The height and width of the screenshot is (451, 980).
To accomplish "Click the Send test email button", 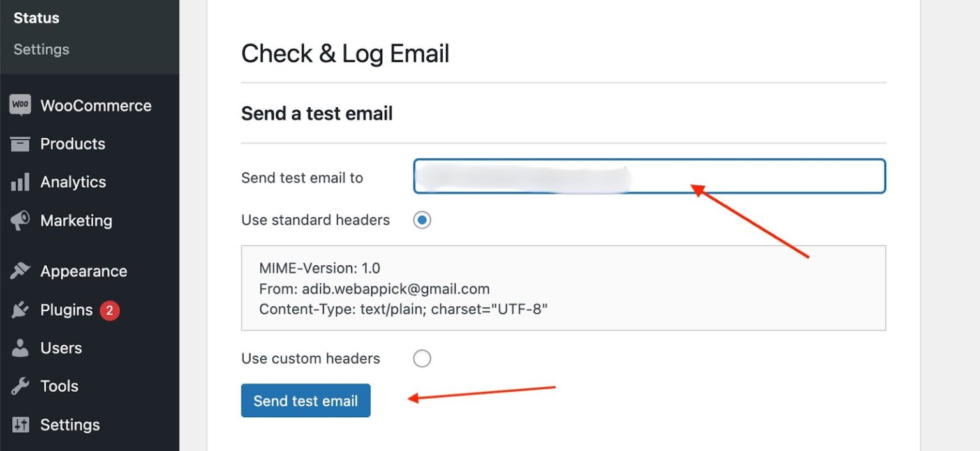I will pos(305,401).
